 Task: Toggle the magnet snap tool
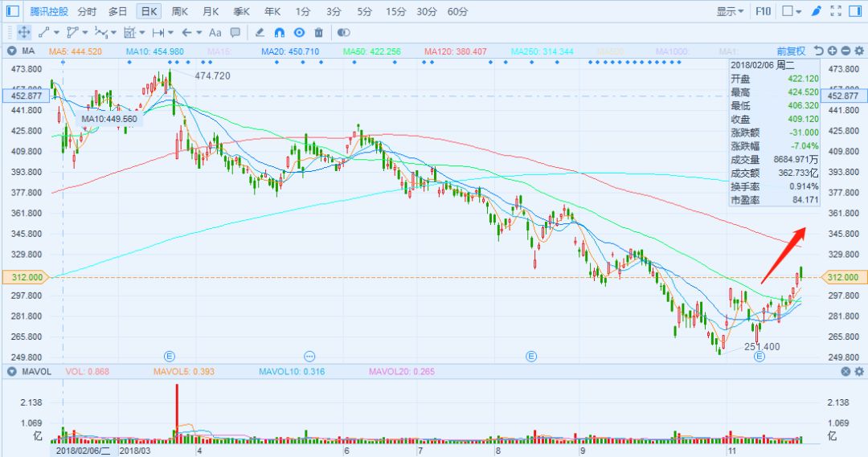pyautogui.click(x=280, y=33)
